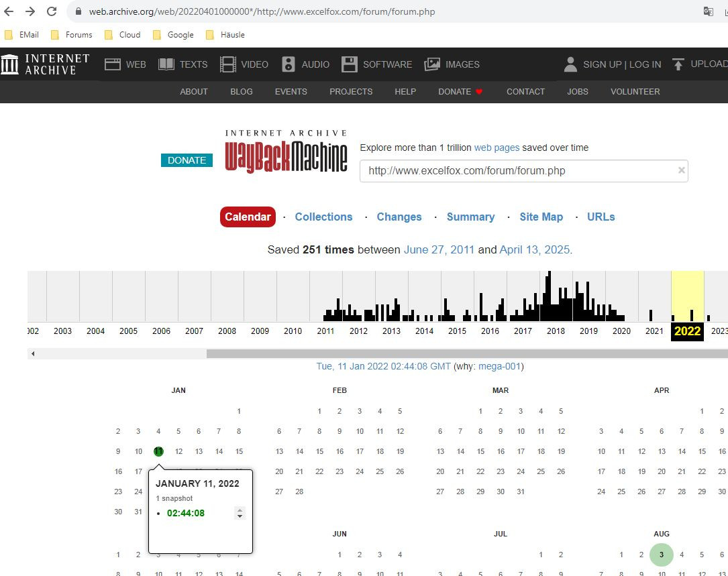Image resolution: width=728 pixels, height=576 pixels.
Task: Open the JOBS menu item
Action: (x=578, y=91)
